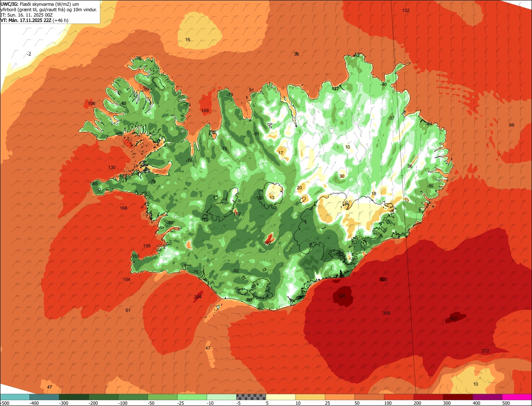The height and width of the screenshot is (406, 532).
Task: Click the map value '132' in the north
Action: click(406, 10)
